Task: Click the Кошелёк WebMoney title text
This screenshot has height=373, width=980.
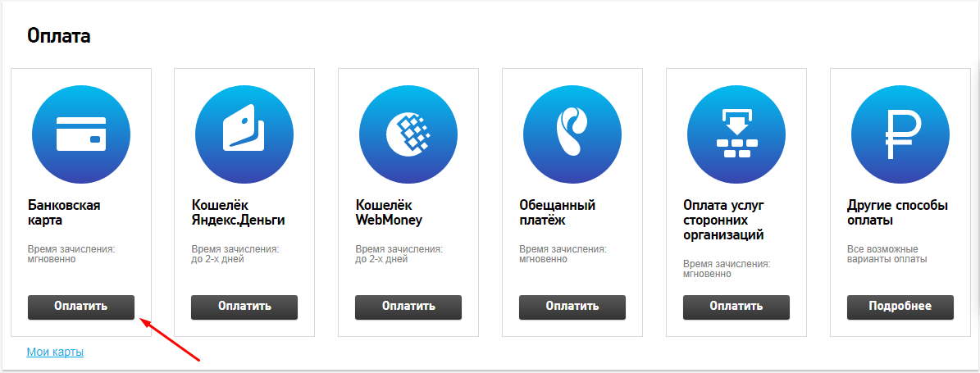Action: click(389, 213)
